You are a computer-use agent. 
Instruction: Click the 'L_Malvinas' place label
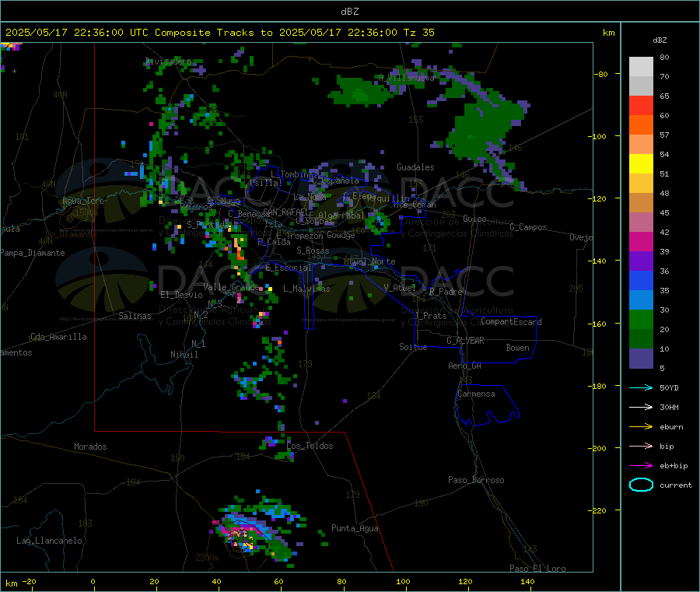pos(306,289)
